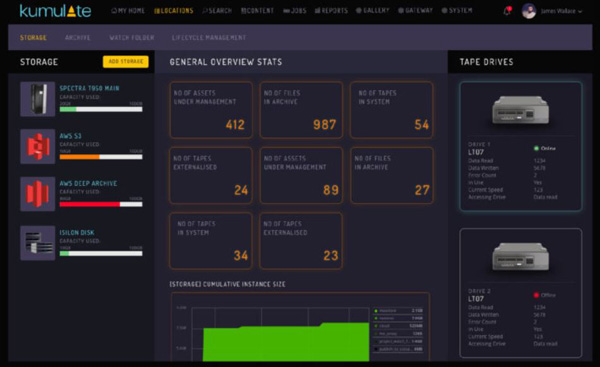The height and width of the screenshot is (367, 600).
Task: Select the Spectra T950 Main storage icon
Action: 38,99
